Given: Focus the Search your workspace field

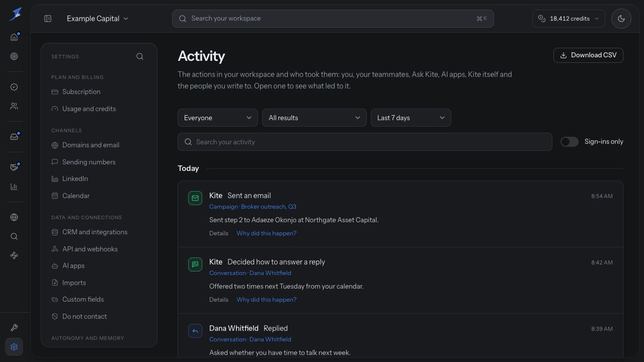Looking at the screenshot, I should [333, 19].
